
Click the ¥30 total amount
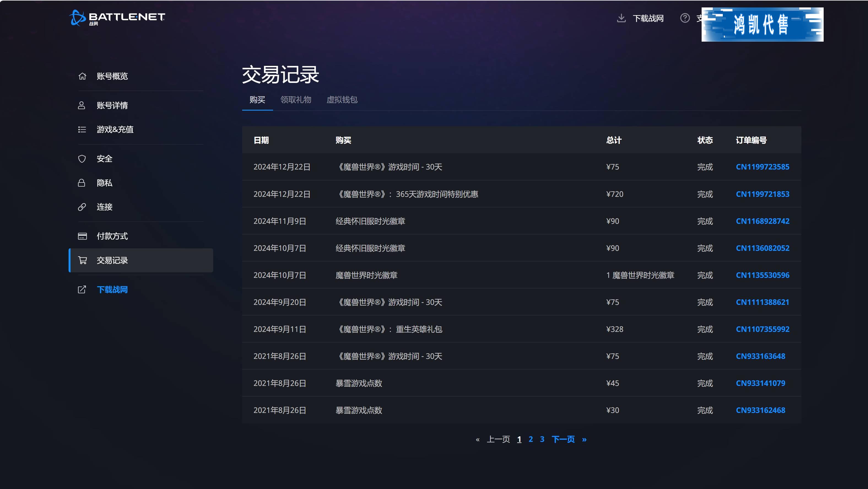[613, 410]
